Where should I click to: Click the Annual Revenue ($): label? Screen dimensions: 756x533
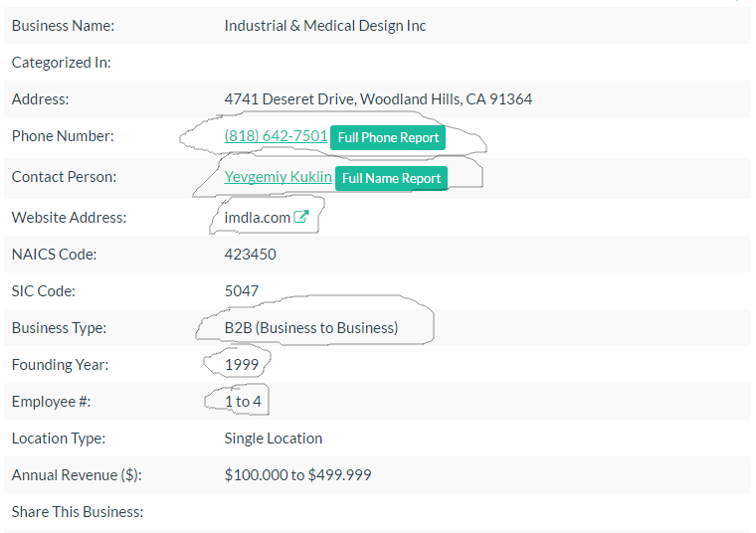click(x=77, y=475)
